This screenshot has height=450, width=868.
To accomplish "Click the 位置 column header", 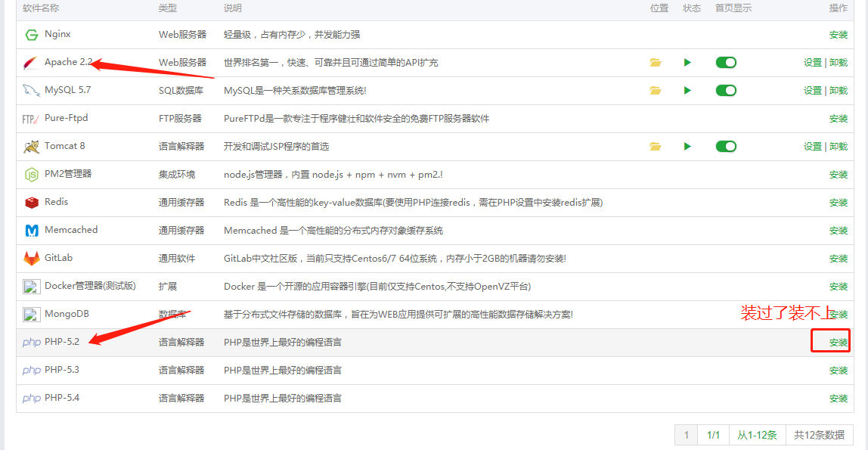I will pyautogui.click(x=659, y=8).
